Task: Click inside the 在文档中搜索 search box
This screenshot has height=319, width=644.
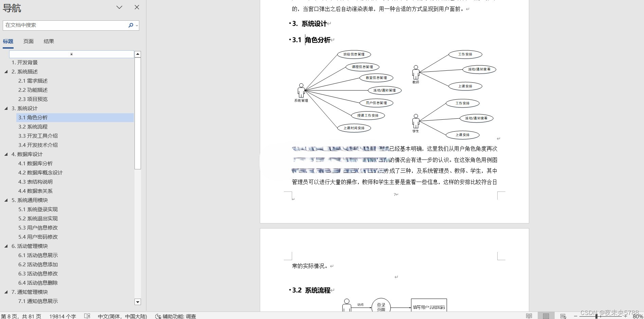Action: tap(61, 25)
